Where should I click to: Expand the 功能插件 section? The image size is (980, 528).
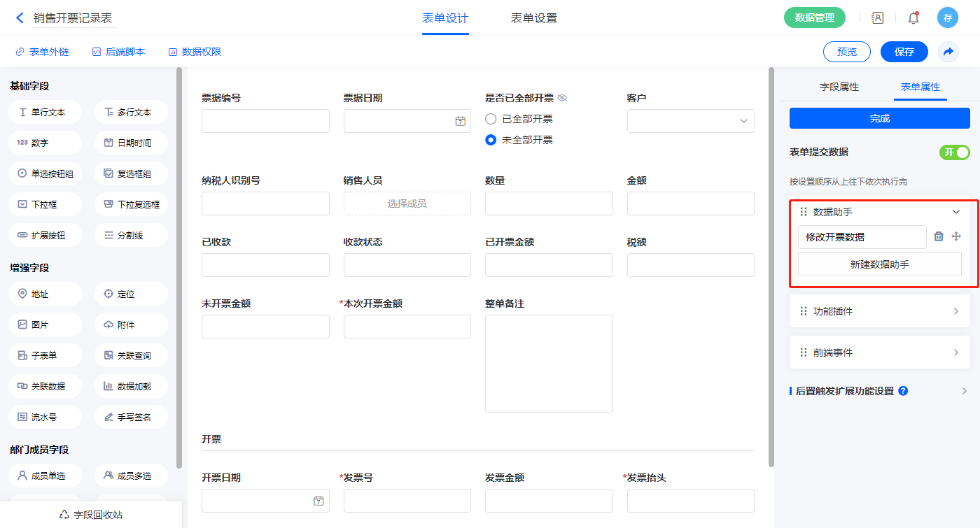(956, 311)
